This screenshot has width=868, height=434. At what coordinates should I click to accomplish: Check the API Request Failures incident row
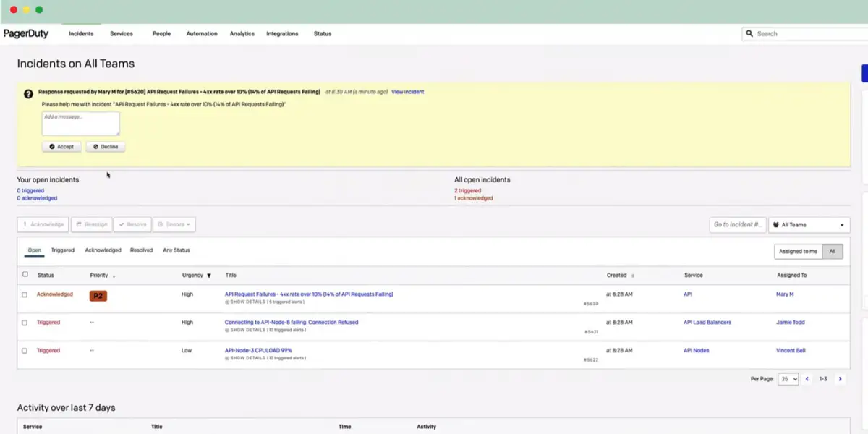[x=25, y=295]
